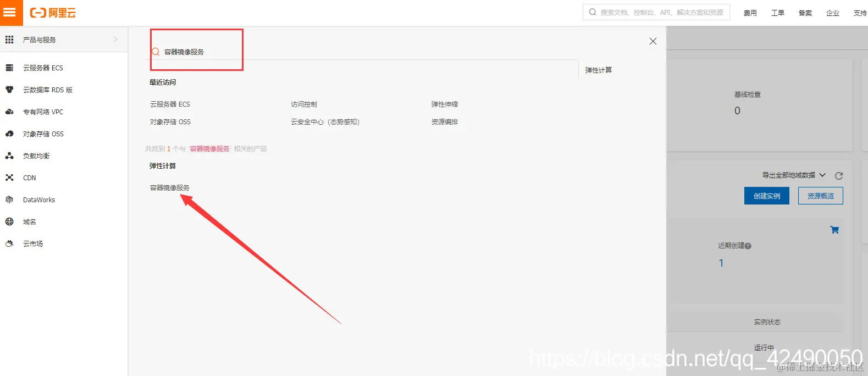This screenshot has width=868, height=376.
Task: Open recent 云安全中心（态势感知） link
Action: pyautogui.click(x=325, y=121)
